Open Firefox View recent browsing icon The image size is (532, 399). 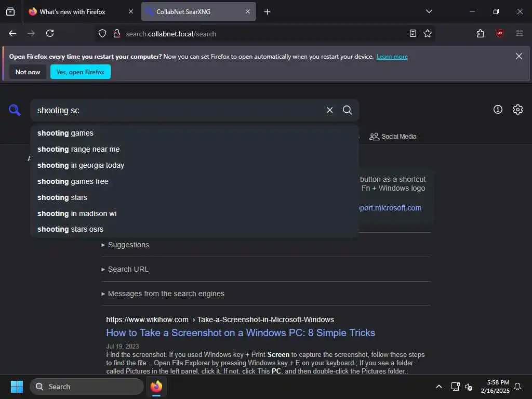10,11
